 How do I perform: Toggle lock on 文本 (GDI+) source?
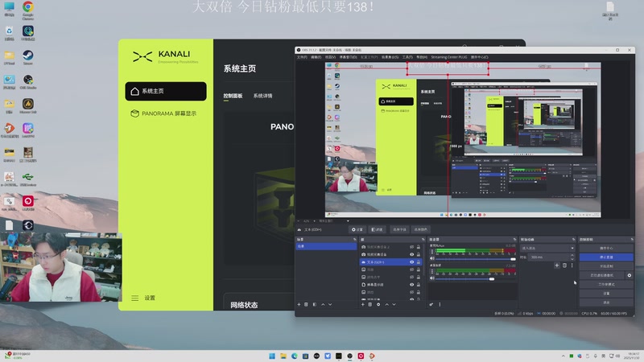click(419, 262)
